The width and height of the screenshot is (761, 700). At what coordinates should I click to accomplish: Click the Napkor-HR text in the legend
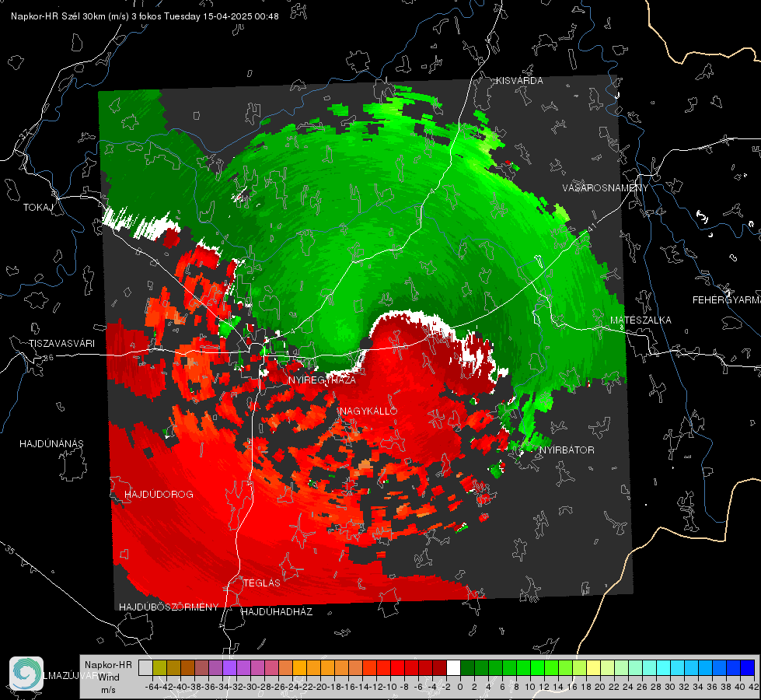(108, 665)
